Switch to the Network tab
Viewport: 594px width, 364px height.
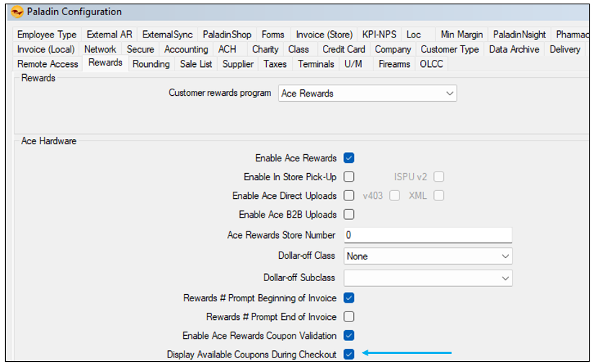pos(100,50)
